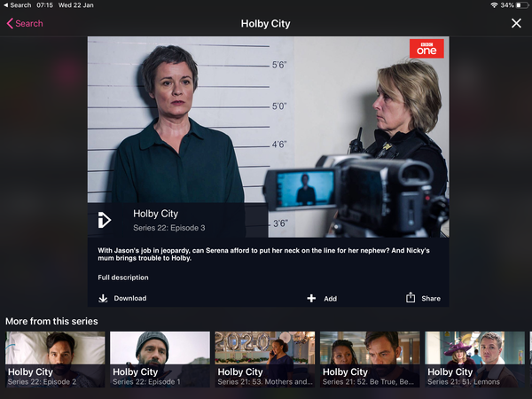Tap the More from this series heading

(x=51, y=321)
